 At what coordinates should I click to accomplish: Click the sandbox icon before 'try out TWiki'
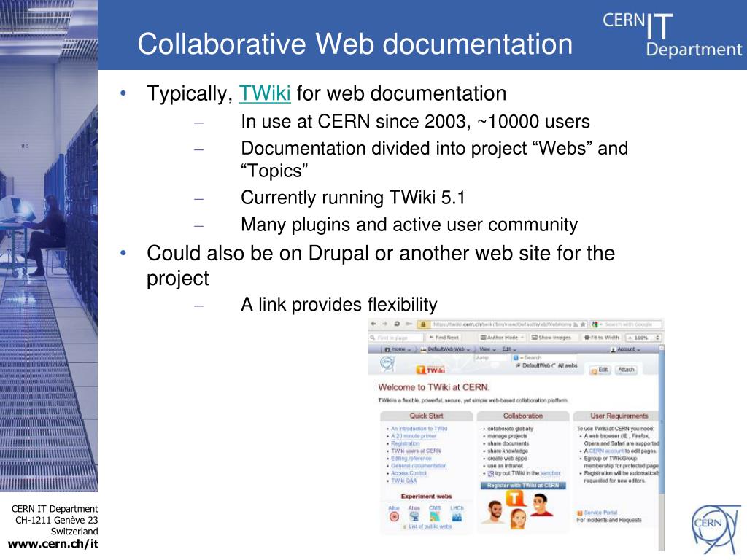point(491,474)
